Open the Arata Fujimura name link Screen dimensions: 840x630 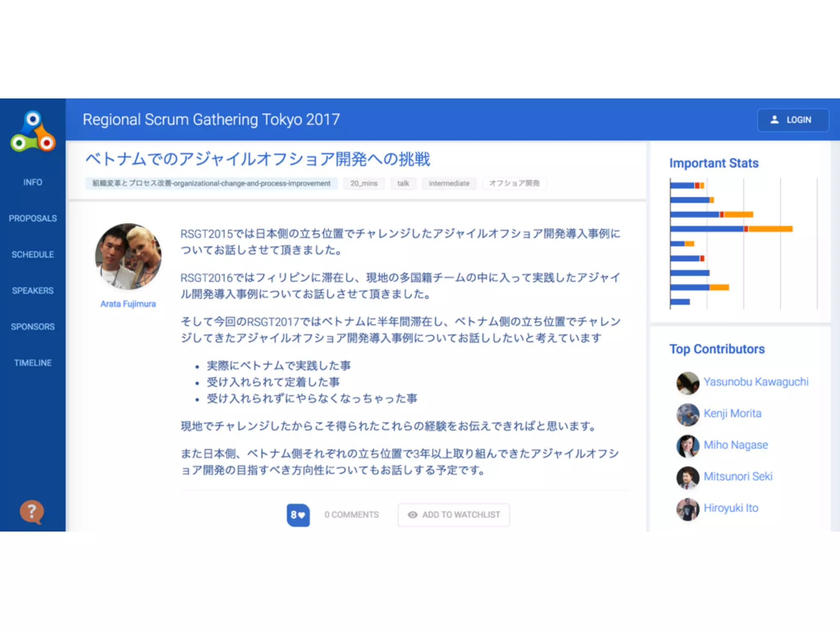click(128, 304)
